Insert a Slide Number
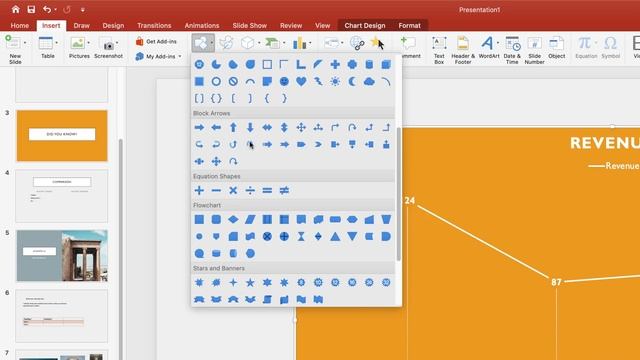This screenshot has height=360, width=640. (x=534, y=50)
